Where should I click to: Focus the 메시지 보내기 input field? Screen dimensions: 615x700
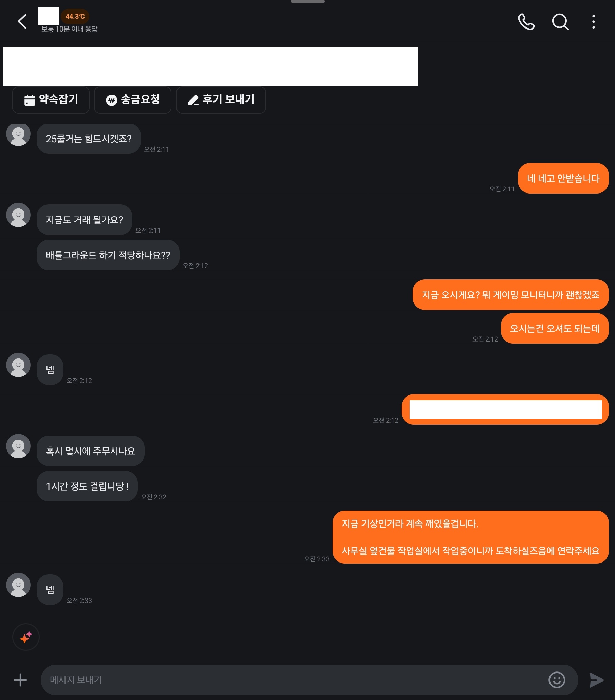pyautogui.click(x=295, y=680)
